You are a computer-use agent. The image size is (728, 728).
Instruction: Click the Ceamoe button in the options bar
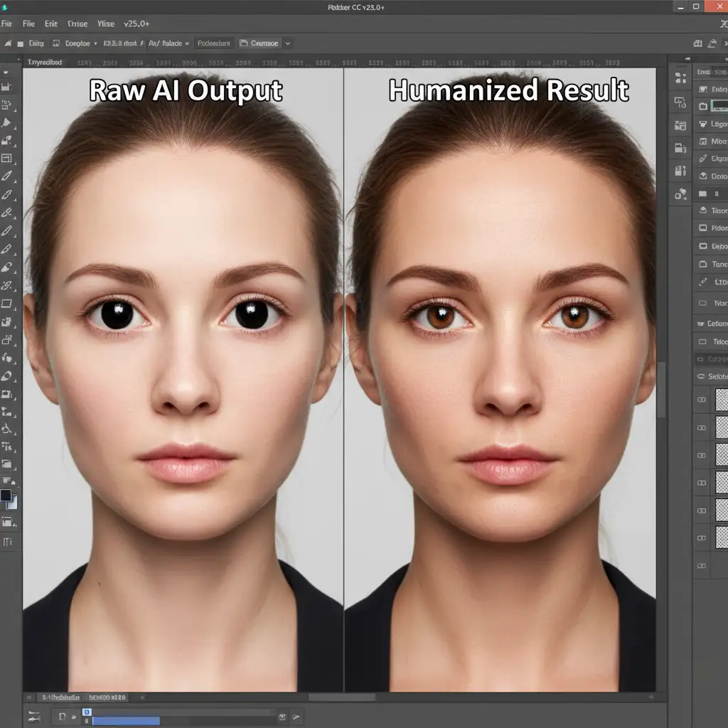tap(259, 43)
